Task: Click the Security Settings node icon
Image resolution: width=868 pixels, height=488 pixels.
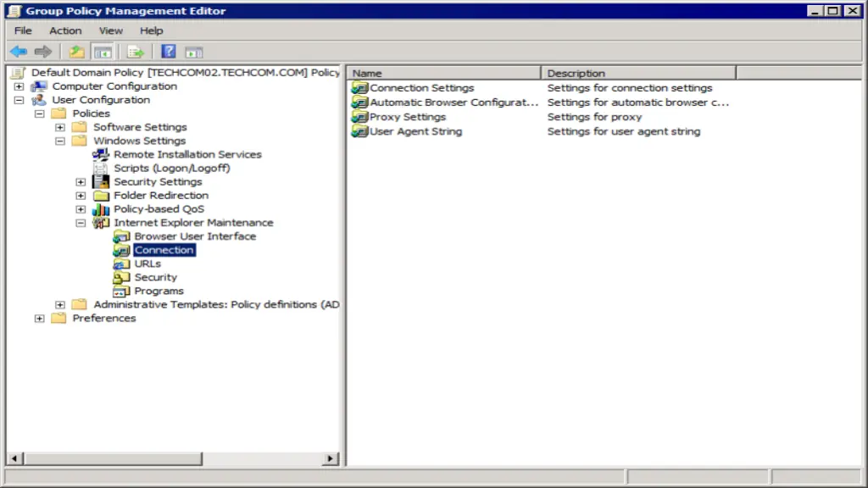Action: coord(101,181)
